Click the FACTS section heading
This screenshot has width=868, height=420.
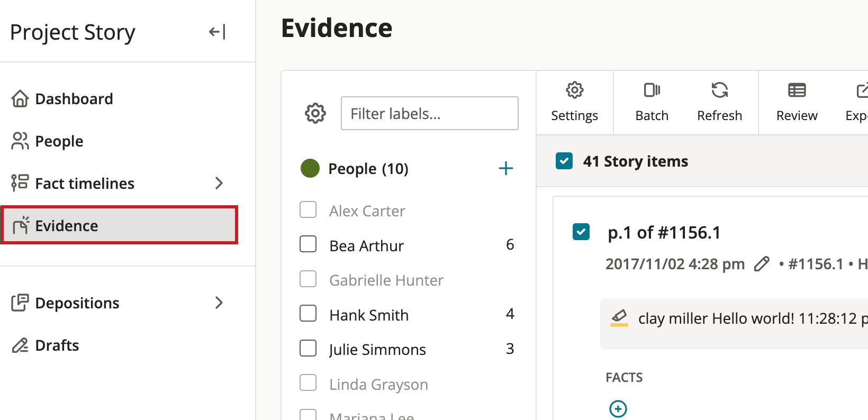pos(624,377)
